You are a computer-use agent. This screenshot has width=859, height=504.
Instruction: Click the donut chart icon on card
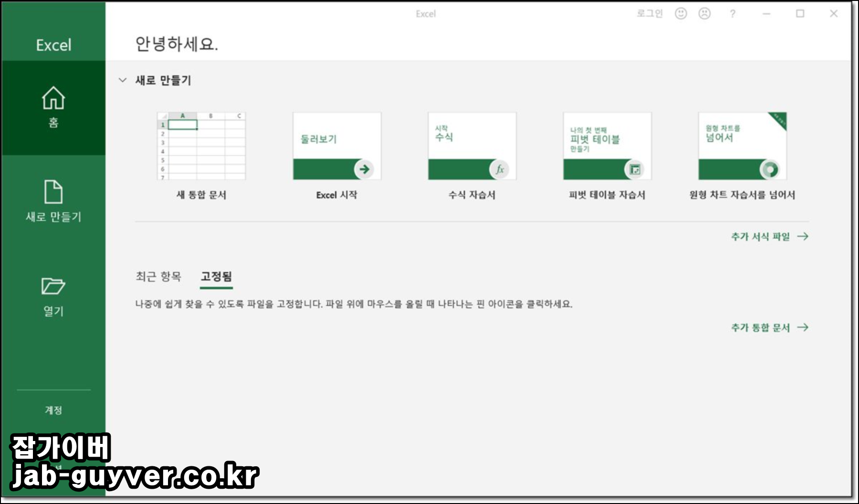(770, 169)
